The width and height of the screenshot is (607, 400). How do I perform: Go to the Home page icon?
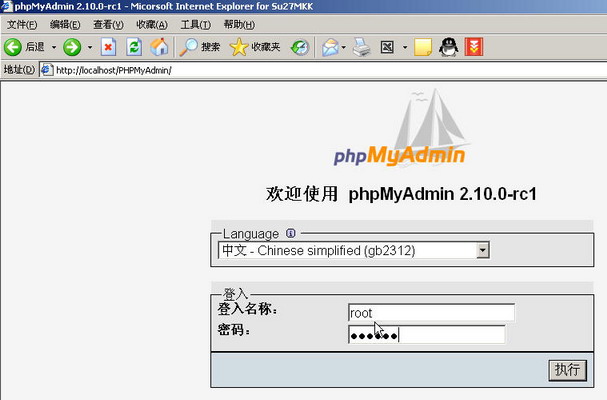click(159, 47)
